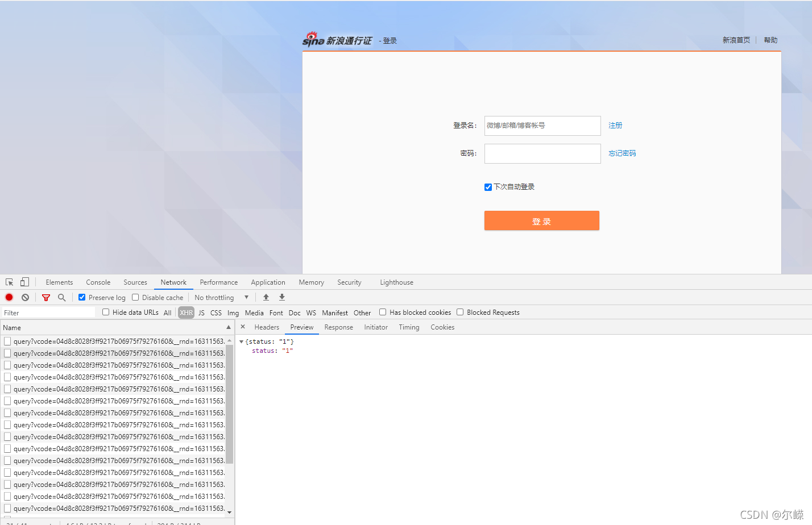
Task: View the Timing tab
Action: pyautogui.click(x=409, y=327)
